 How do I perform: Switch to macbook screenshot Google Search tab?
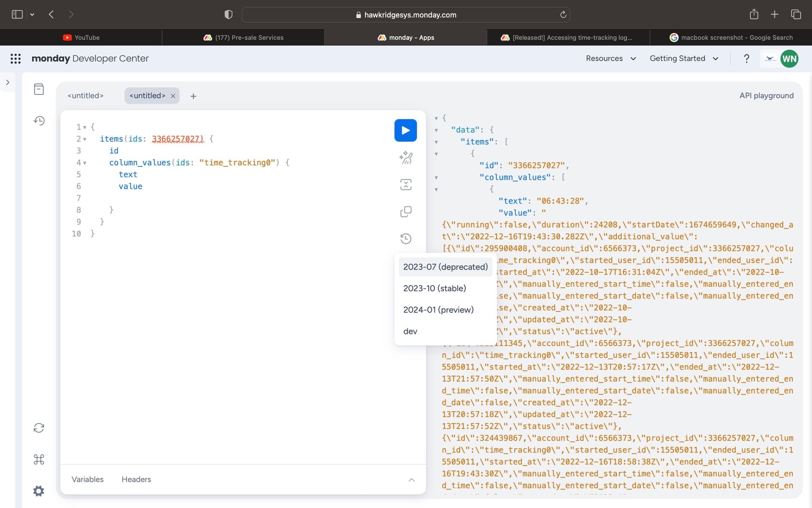click(731, 37)
